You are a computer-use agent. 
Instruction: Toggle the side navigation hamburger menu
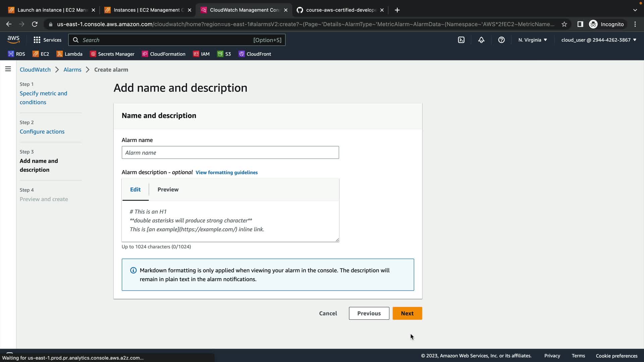tap(8, 69)
